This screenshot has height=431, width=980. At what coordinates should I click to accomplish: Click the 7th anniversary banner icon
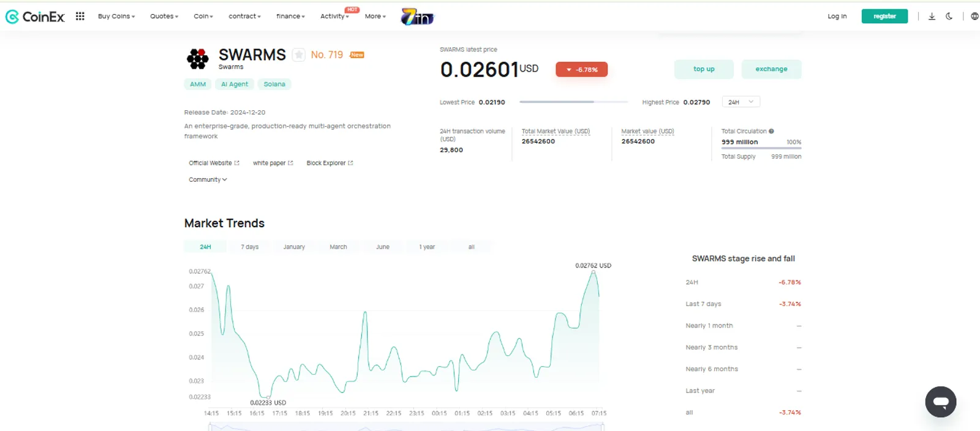pyautogui.click(x=417, y=17)
